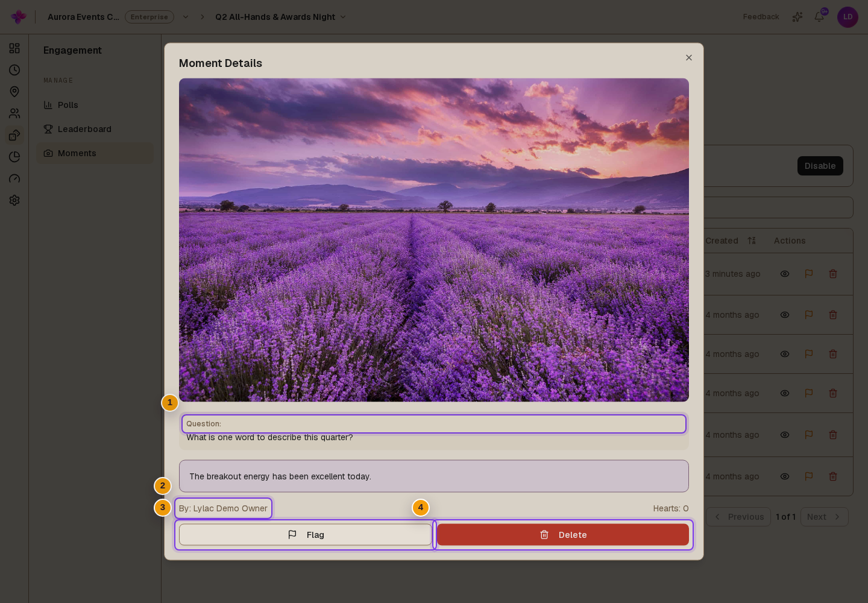Go to Leaderboard in Engagement menu

(95, 129)
